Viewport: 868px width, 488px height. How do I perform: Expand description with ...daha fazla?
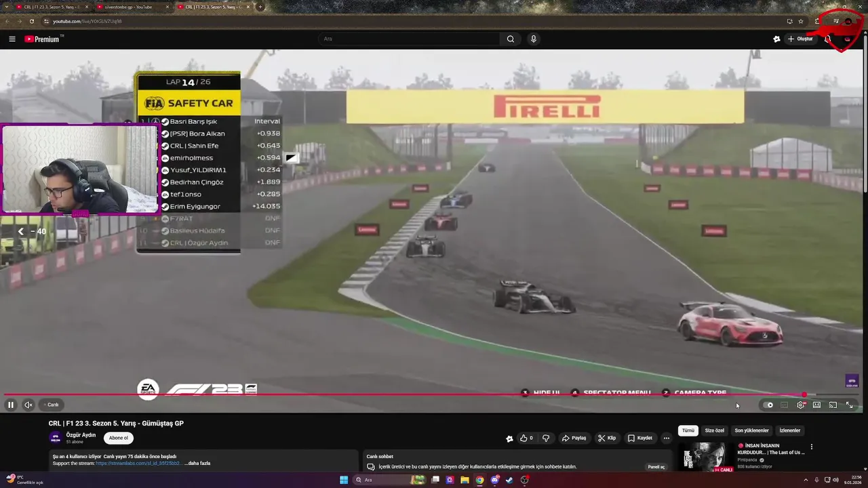point(199,464)
